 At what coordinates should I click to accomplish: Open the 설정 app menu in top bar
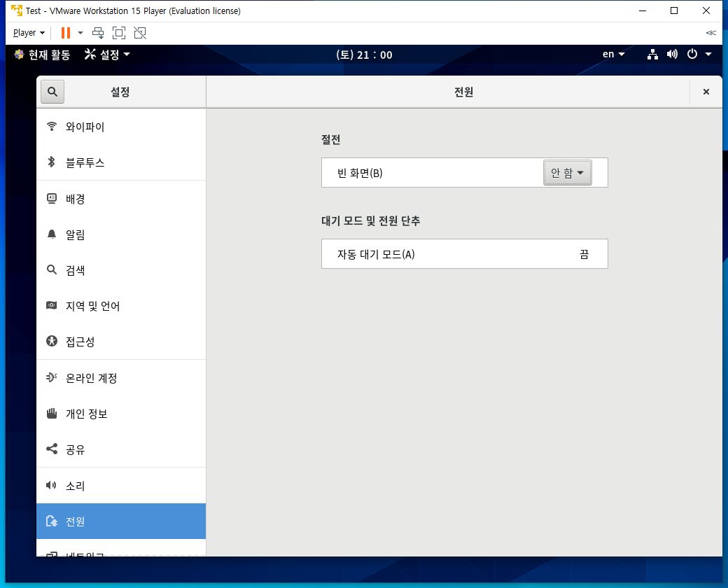tap(107, 55)
